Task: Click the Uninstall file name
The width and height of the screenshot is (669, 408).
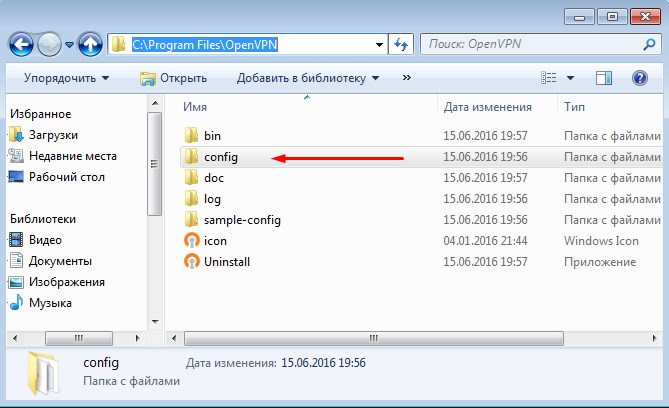Action: click(227, 262)
